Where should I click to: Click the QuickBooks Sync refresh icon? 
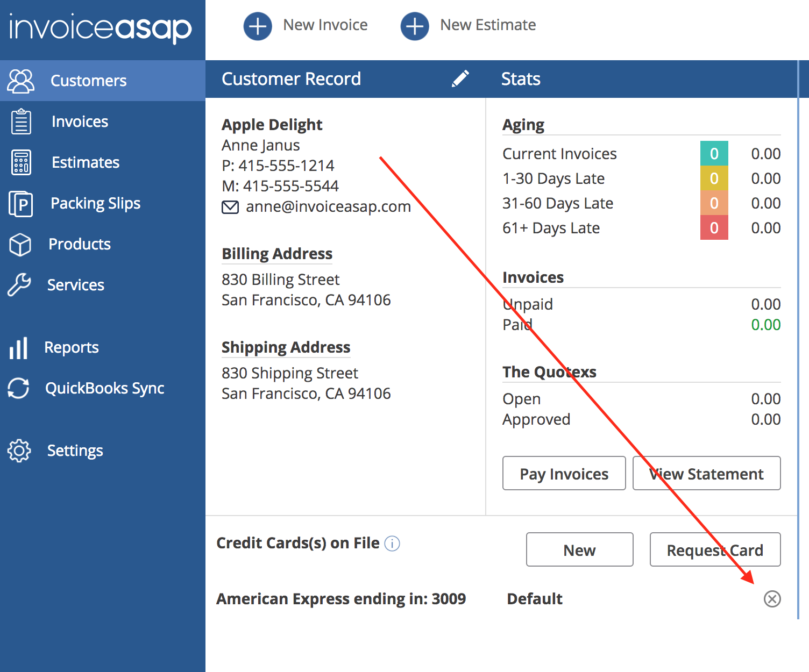point(19,388)
